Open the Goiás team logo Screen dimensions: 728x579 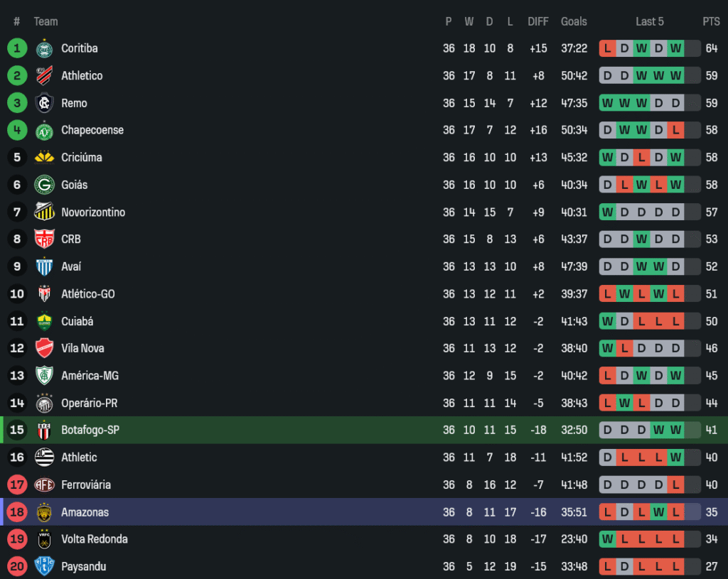click(x=44, y=185)
